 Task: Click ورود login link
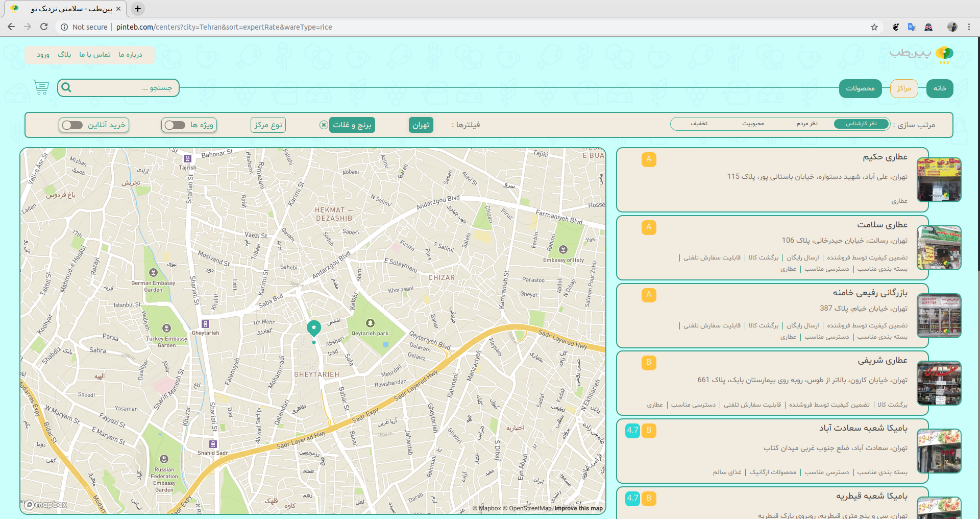(x=43, y=55)
